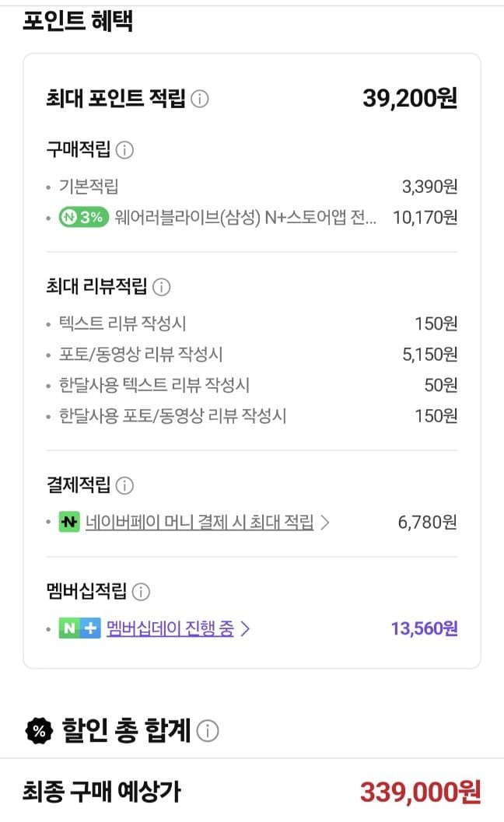Select the truncated 웨어러블라이브(삼성) N+스토어앱 text

(x=245, y=217)
